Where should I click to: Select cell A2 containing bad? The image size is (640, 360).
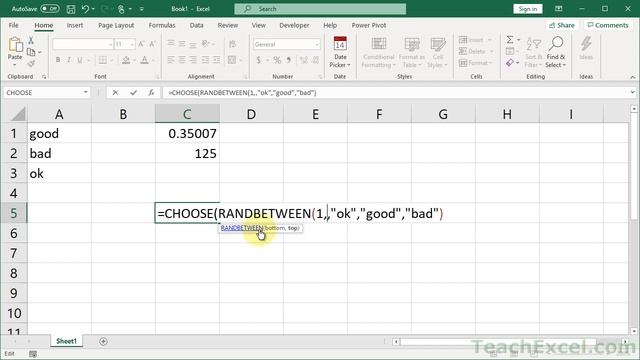[x=59, y=153]
